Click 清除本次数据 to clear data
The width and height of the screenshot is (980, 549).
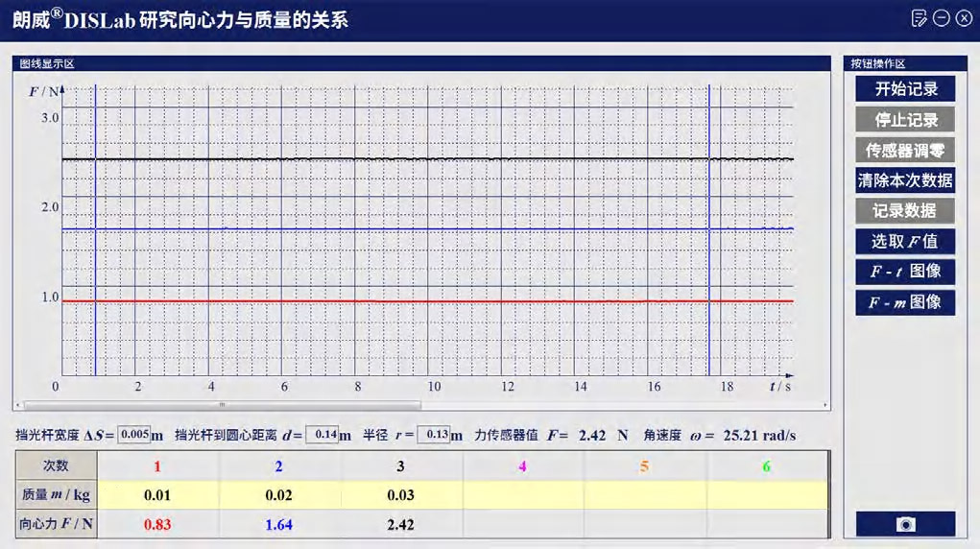pos(905,179)
